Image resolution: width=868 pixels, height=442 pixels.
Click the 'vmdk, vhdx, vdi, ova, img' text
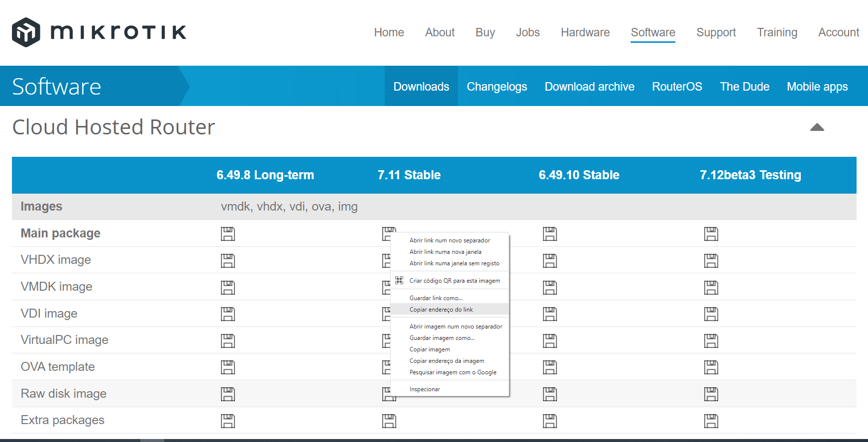click(289, 207)
